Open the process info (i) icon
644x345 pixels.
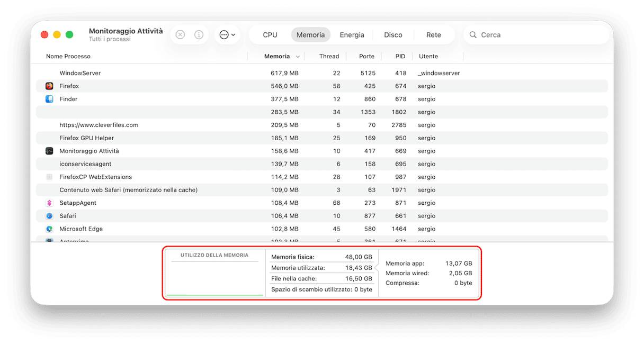click(x=199, y=35)
